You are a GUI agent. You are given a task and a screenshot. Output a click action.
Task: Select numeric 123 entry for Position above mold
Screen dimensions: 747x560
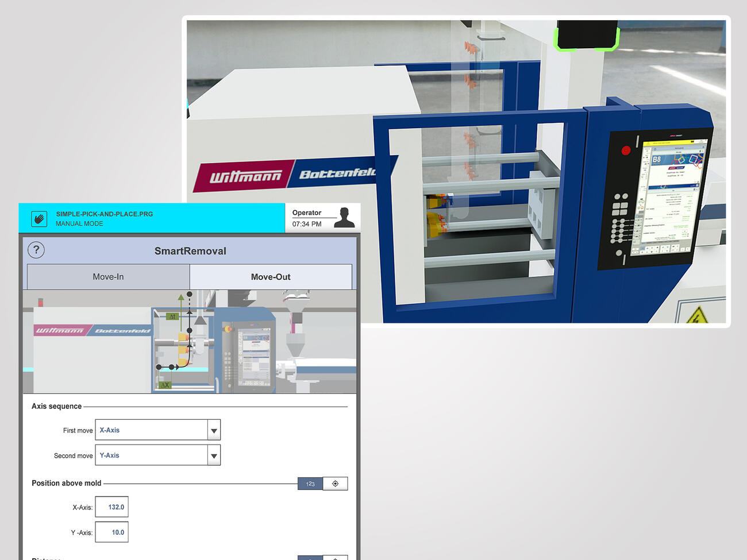(310, 484)
